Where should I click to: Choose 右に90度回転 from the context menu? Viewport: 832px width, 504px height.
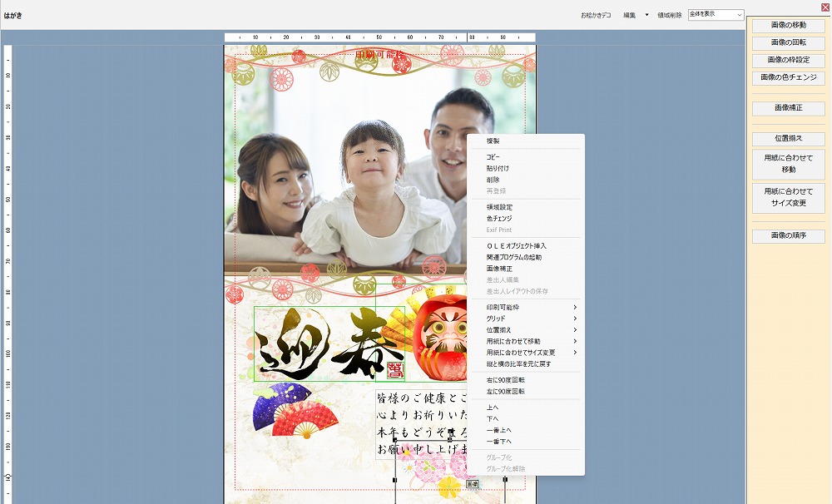tap(506, 380)
